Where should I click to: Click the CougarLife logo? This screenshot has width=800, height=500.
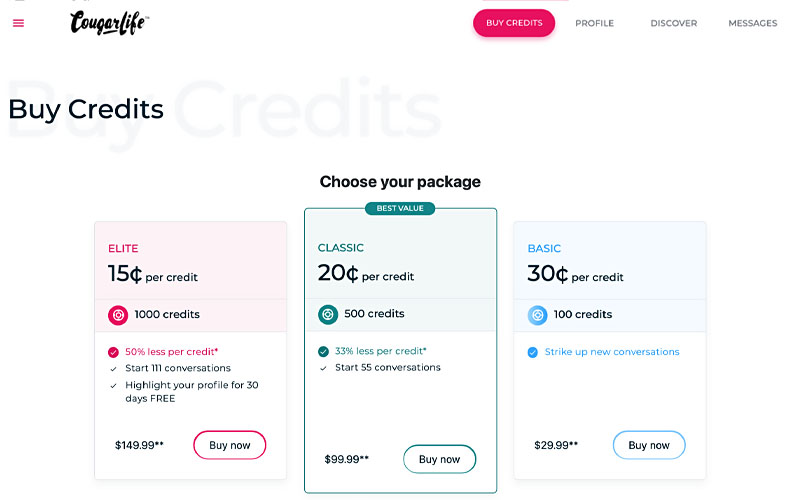coord(109,23)
